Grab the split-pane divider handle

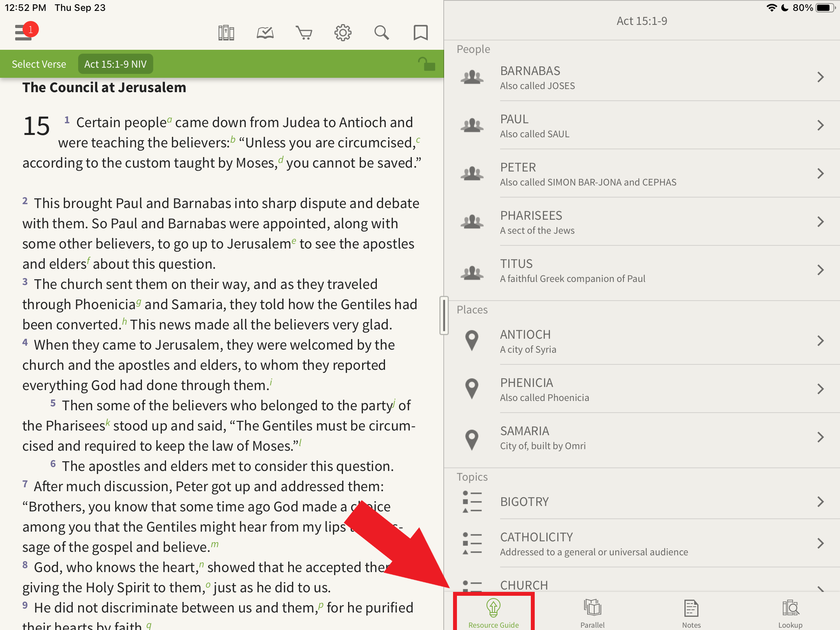444,315
